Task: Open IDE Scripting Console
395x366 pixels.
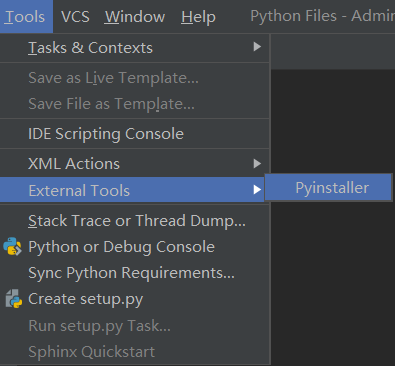Action: (134, 134)
